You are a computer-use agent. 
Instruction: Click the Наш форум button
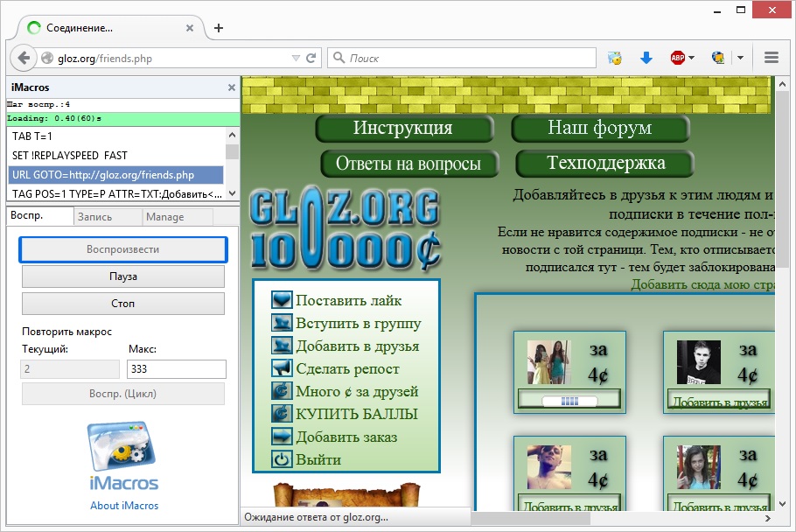600,128
